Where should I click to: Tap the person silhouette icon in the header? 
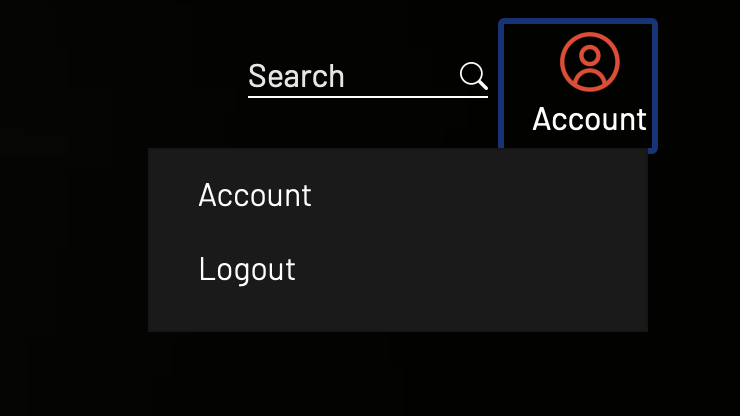click(x=589, y=62)
